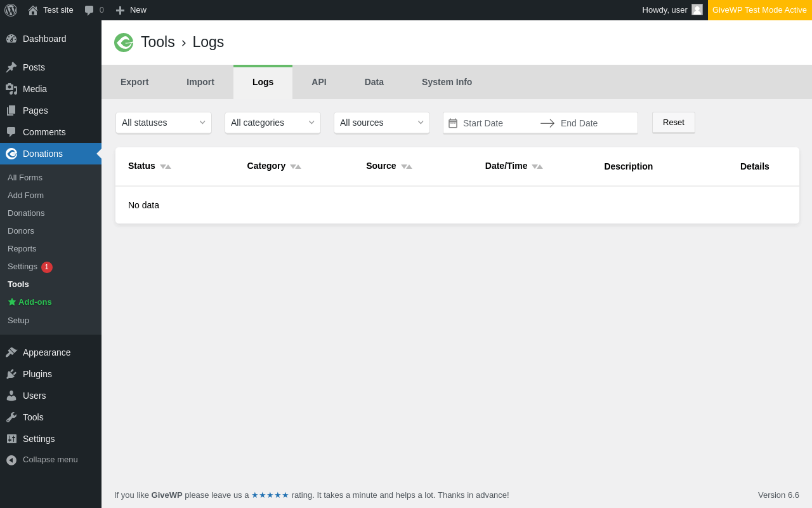Click the Comments speech bubble sidebar icon
Image resolution: width=812 pixels, height=508 pixels.
[x=11, y=132]
